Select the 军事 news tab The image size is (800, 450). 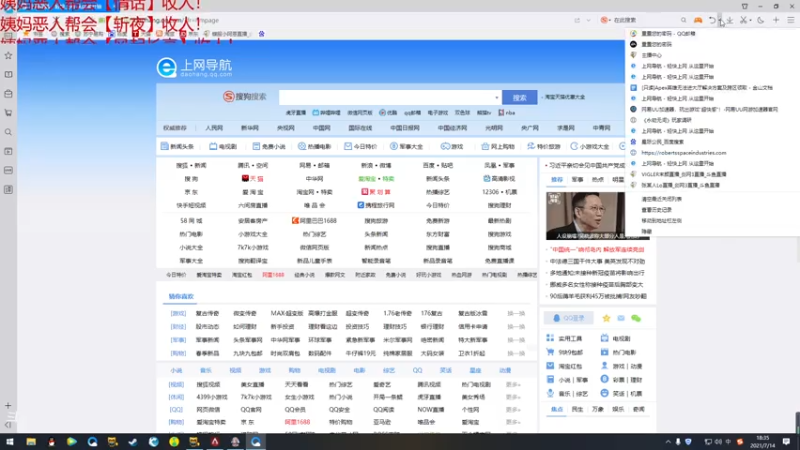click(x=577, y=180)
